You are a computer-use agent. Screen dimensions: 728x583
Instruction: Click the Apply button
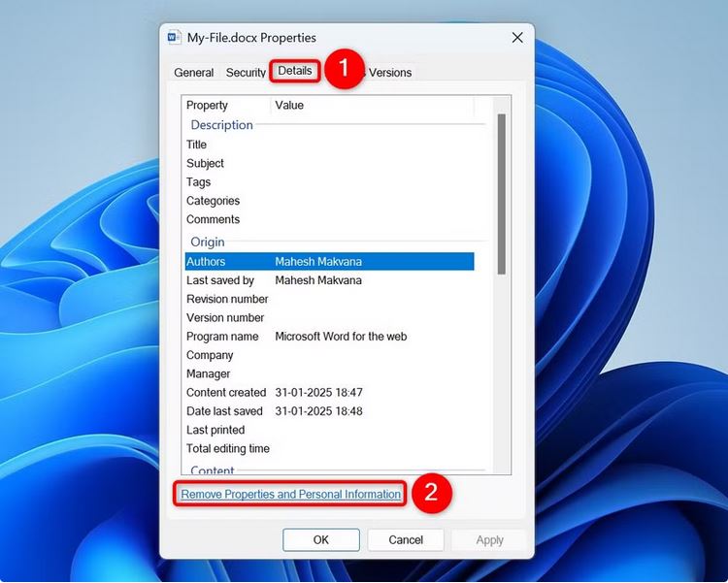pos(489,539)
